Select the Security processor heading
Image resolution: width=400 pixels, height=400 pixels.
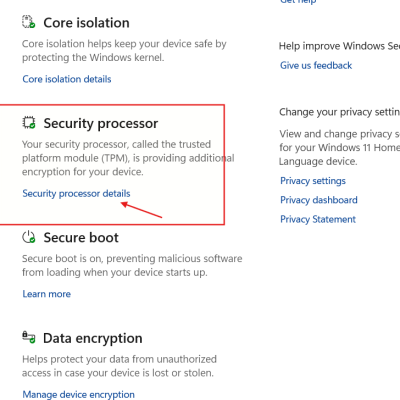point(101,123)
